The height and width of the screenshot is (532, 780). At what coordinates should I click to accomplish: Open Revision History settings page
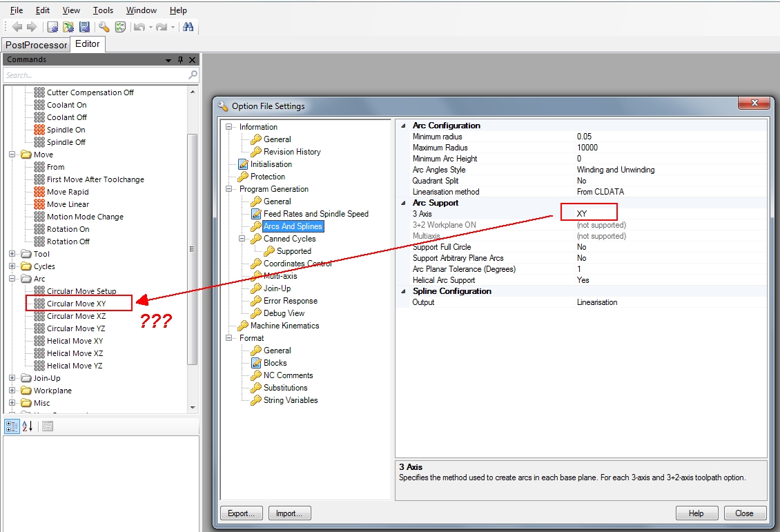pos(292,152)
